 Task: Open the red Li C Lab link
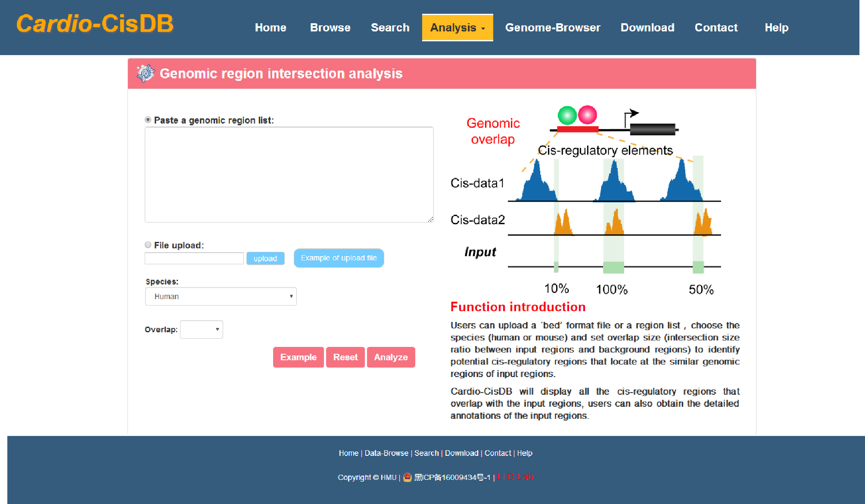[x=515, y=477]
